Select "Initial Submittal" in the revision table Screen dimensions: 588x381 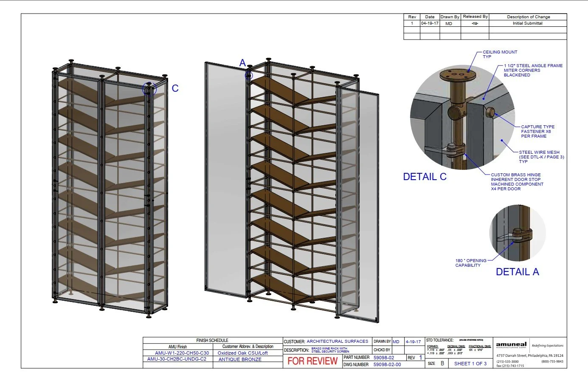528,23
